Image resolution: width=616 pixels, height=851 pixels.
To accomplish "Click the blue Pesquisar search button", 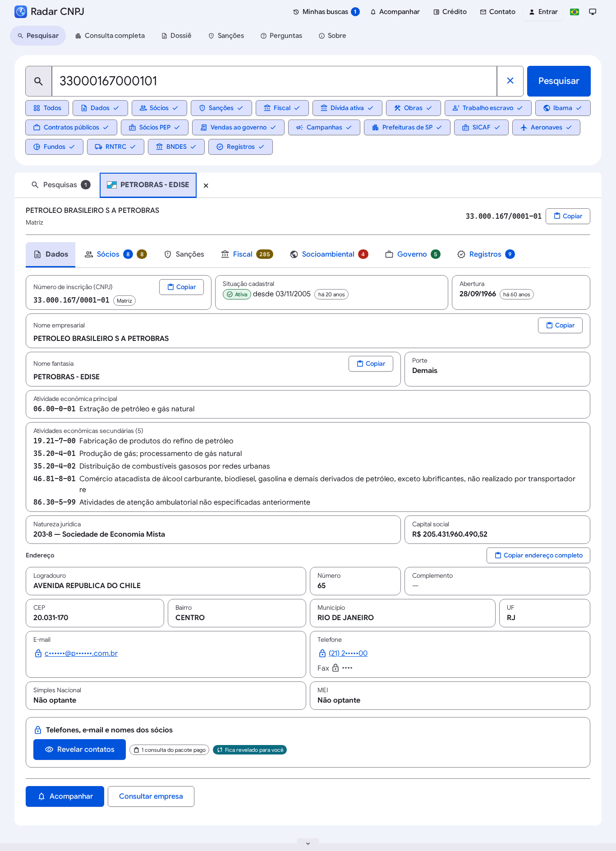I will pos(559,81).
